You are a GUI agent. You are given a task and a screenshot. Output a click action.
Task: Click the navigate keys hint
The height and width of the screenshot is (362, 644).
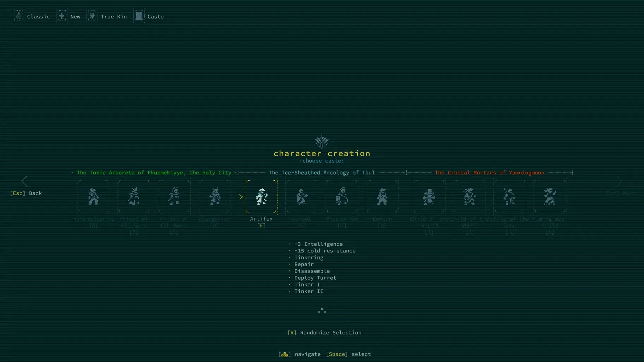coord(299,354)
